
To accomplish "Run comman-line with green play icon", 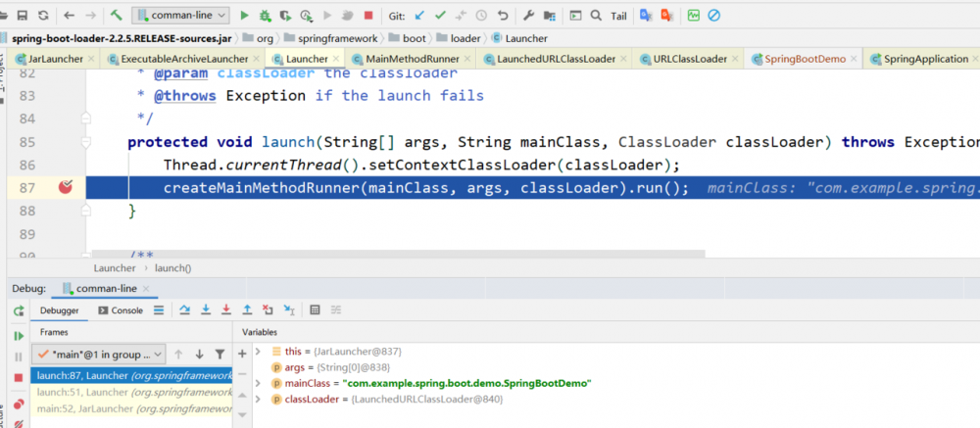I will (x=244, y=15).
